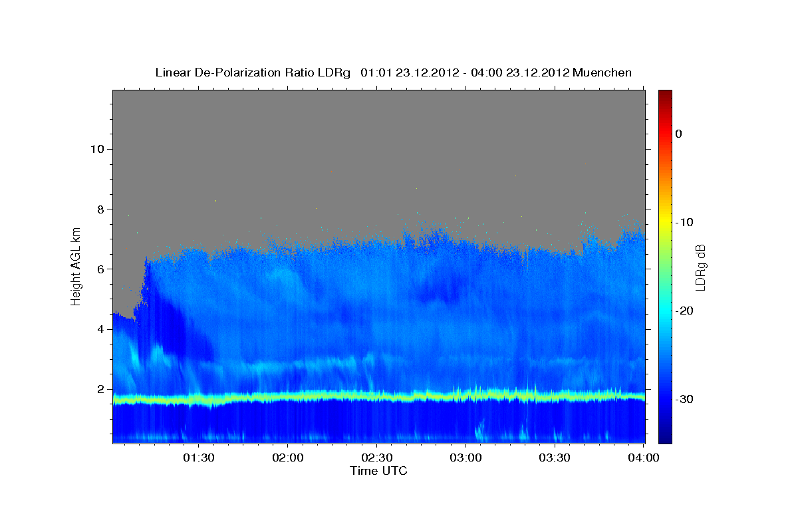Click the "LDRg dB" colorbar label
The width and height of the screenshot is (798, 532).
pyautogui.click(x=700, y=267)
